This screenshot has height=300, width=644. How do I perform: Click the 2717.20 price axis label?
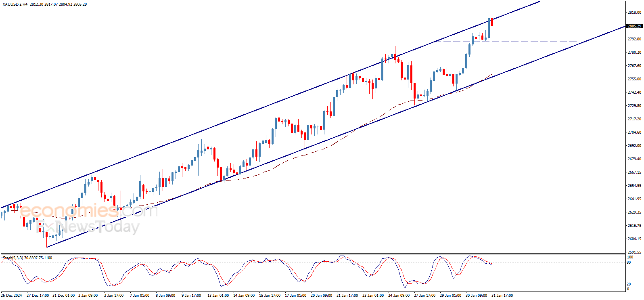(634, 119)
